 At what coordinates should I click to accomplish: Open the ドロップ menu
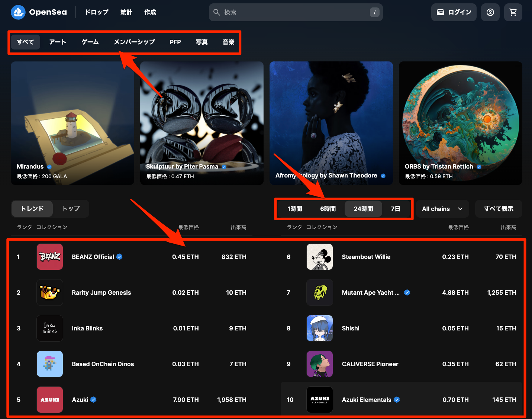pyautogui.click(x=97, y=12)
